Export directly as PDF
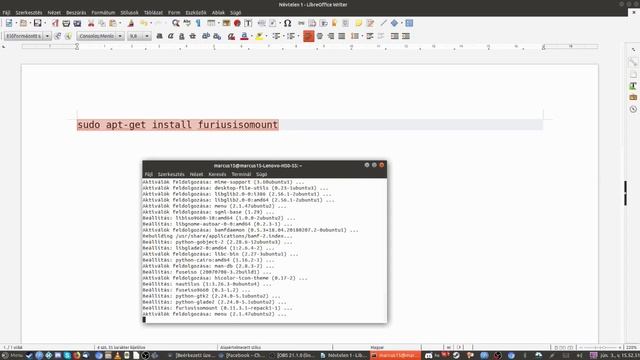The image size is (640, 360). click(x=55, y=23)
